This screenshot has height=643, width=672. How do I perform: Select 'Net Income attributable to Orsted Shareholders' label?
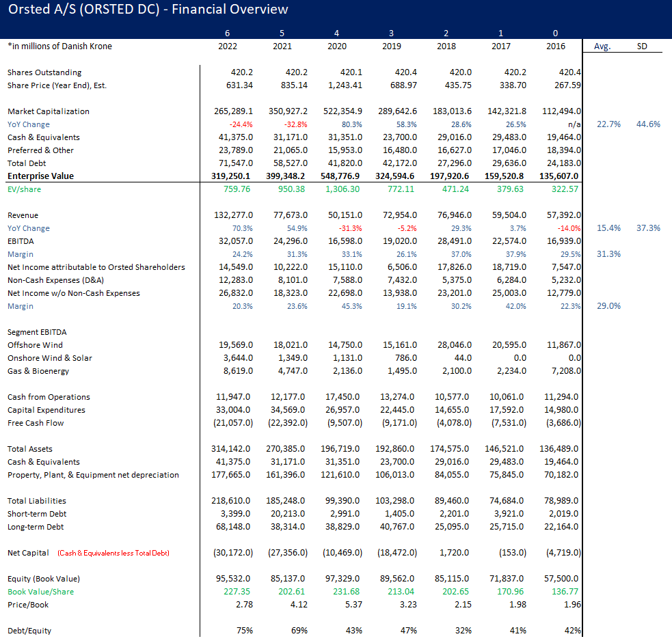(x=96, y=267)
